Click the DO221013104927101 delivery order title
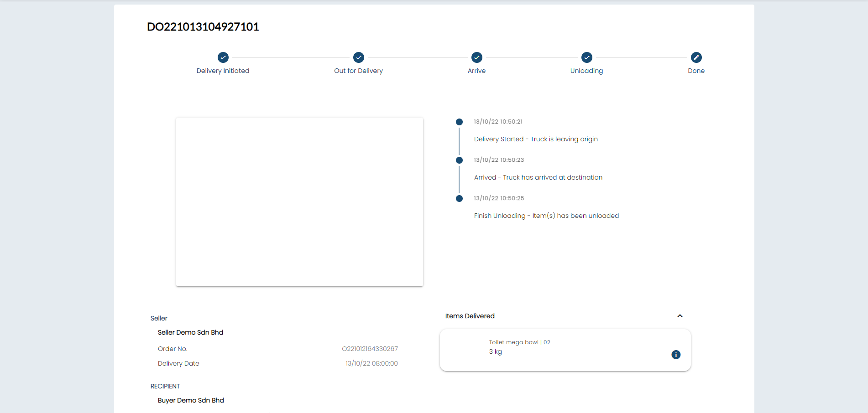Viewport: 868px width, 413px height. (x=203, y=27)
